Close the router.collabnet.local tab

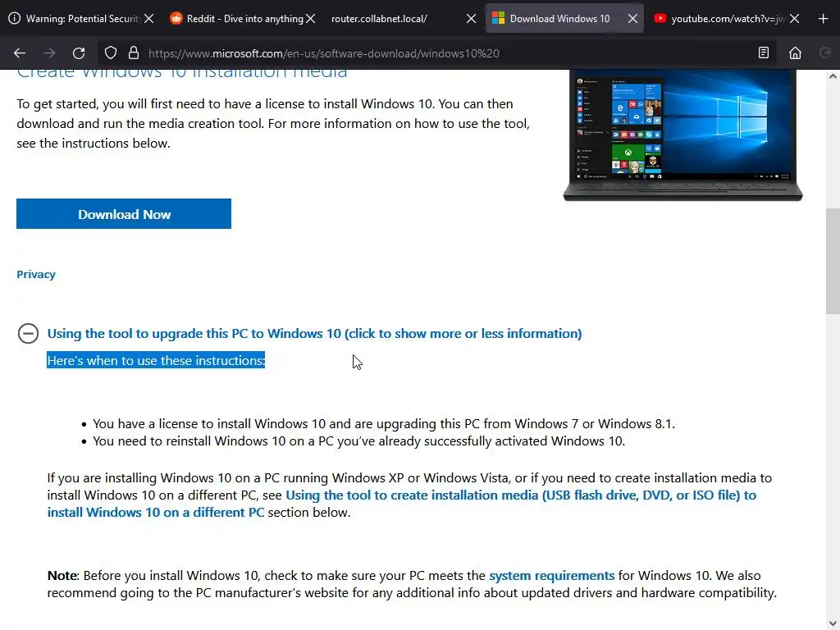pyautogui.click(x=471, y=19)
